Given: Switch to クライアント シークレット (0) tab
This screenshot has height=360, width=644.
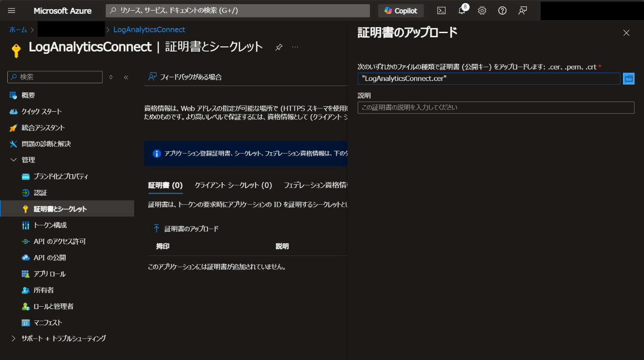Looking at the screenshot, I should [x=233, y=185].
